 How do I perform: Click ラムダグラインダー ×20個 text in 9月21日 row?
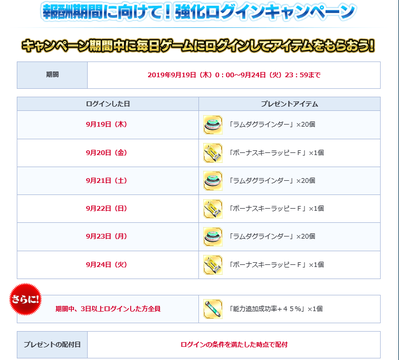click(x=272, y=180)
